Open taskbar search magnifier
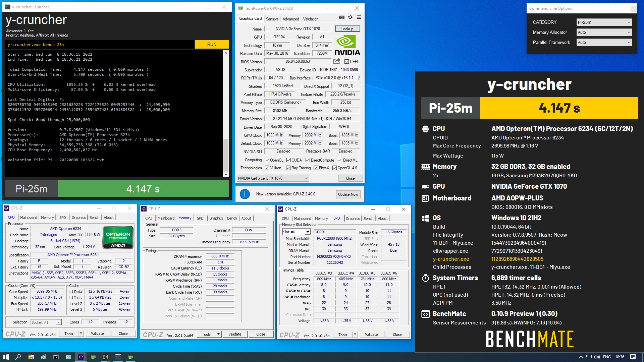This screenshot has height=362, width=644. (x=18, y=357)
